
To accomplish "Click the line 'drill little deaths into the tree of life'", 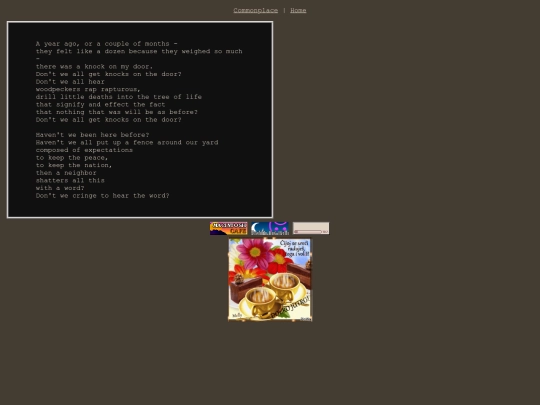I will (x=119, y=97).
